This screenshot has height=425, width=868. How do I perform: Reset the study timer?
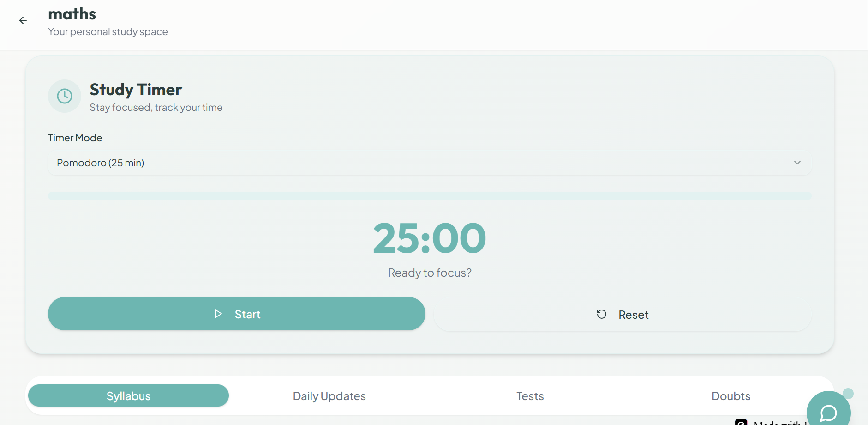[x=622, y=314]
